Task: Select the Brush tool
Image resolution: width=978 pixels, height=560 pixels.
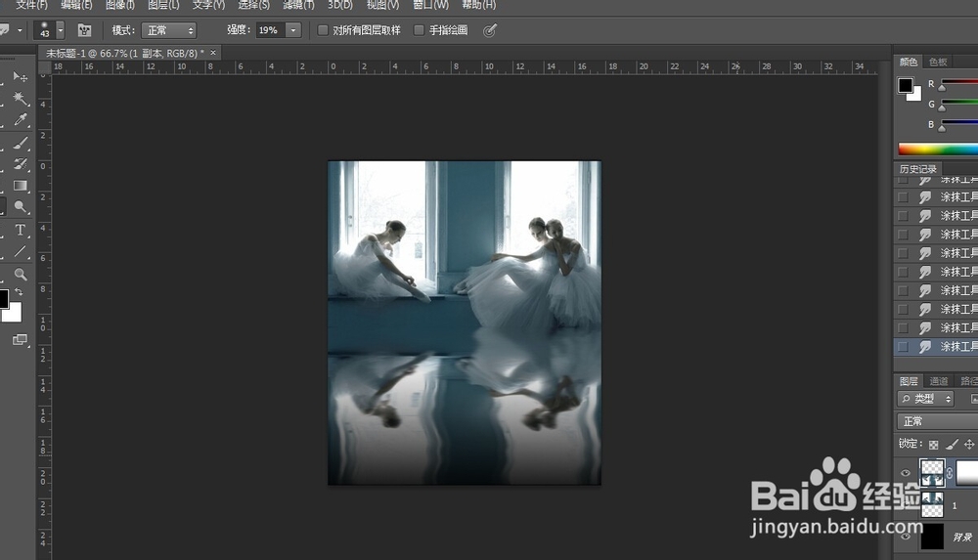Action: (x=21, y=143)
